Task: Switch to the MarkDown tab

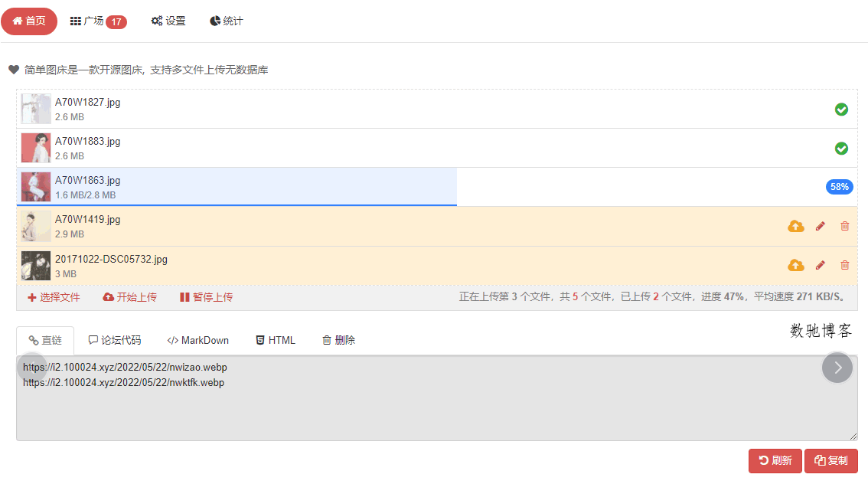Action: click(197, 340)
